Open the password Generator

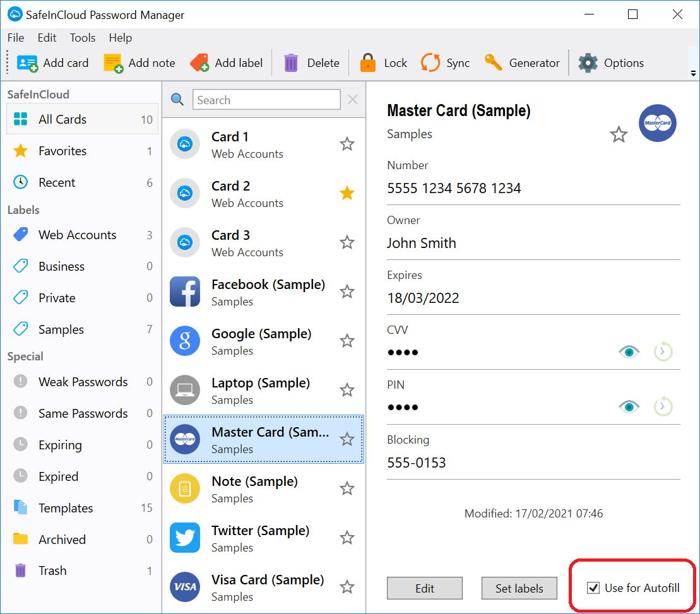(x=522, y=63)
